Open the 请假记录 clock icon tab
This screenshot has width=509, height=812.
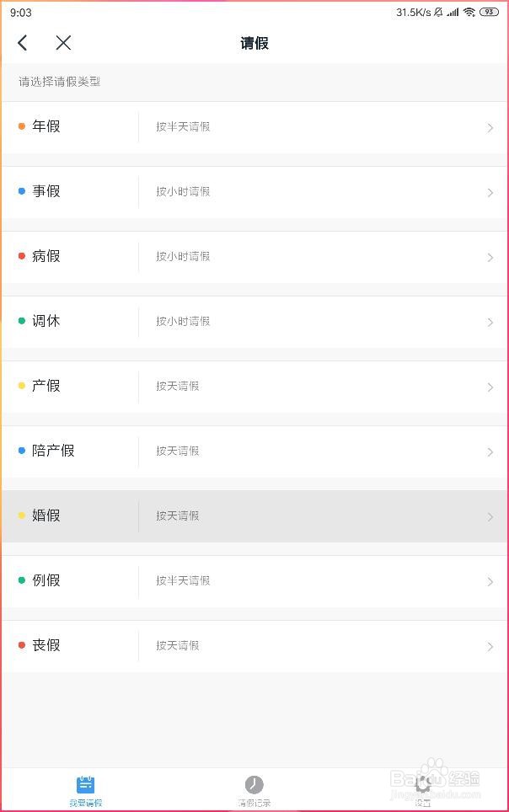point(254,784)
